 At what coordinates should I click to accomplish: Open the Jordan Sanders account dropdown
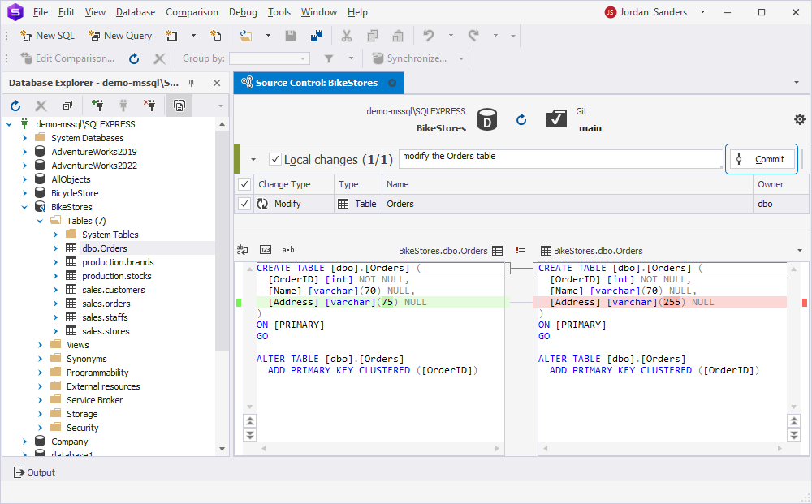coord(702,12)
